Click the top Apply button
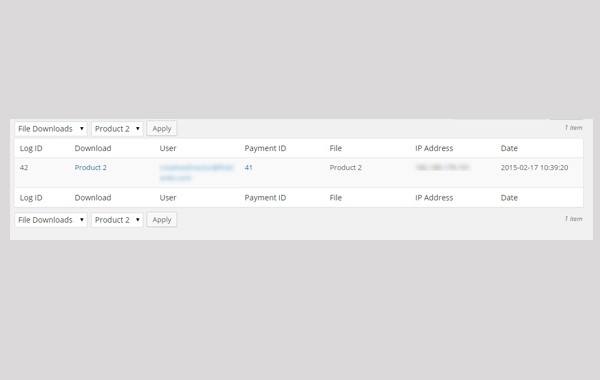 (161, 129)
